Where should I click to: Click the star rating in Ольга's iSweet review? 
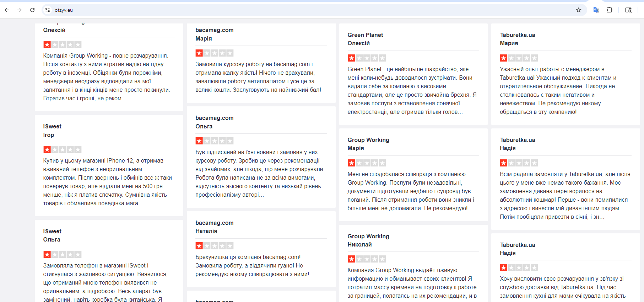pos(63,254)
